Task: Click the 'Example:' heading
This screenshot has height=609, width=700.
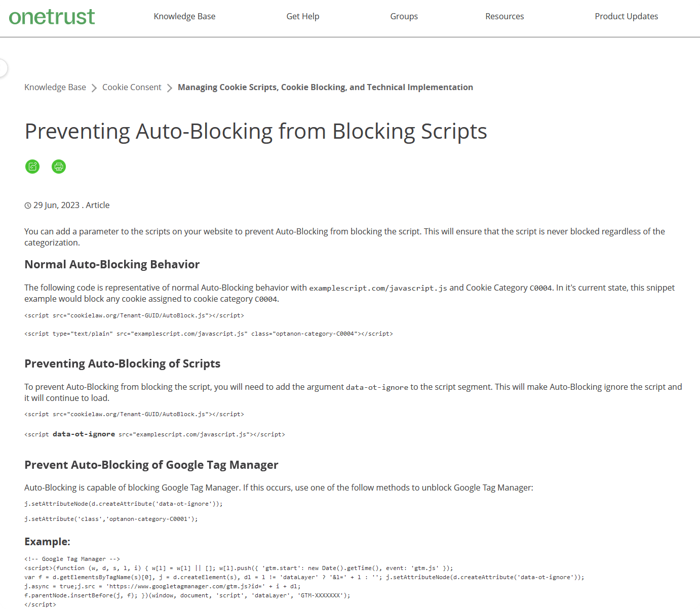Action: point(47,542)
